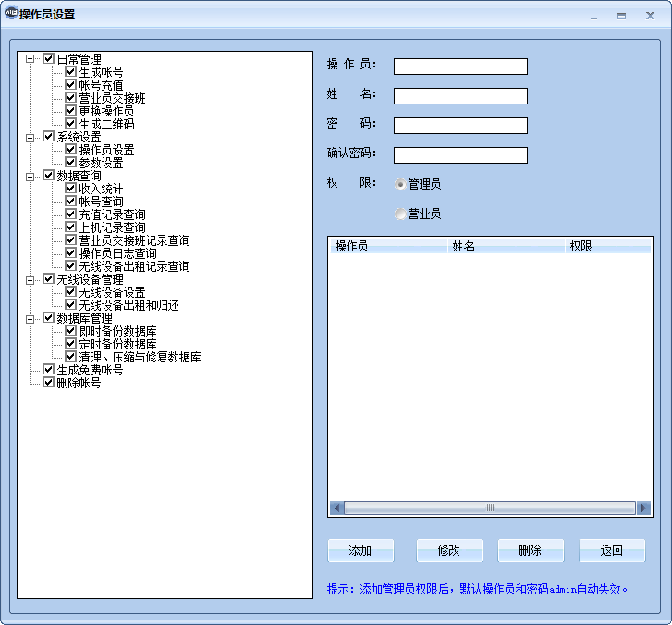Sort by the 权限 column header
This screenshot has height=625, width=672.
(x=608, y=246)
